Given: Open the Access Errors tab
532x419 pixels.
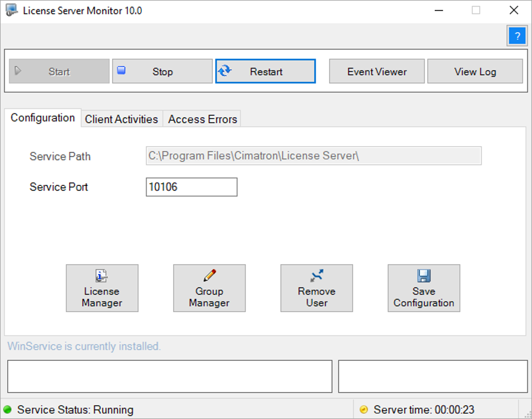Looking at the screenshot, I should pyautogui.click(x=202, y=119).
